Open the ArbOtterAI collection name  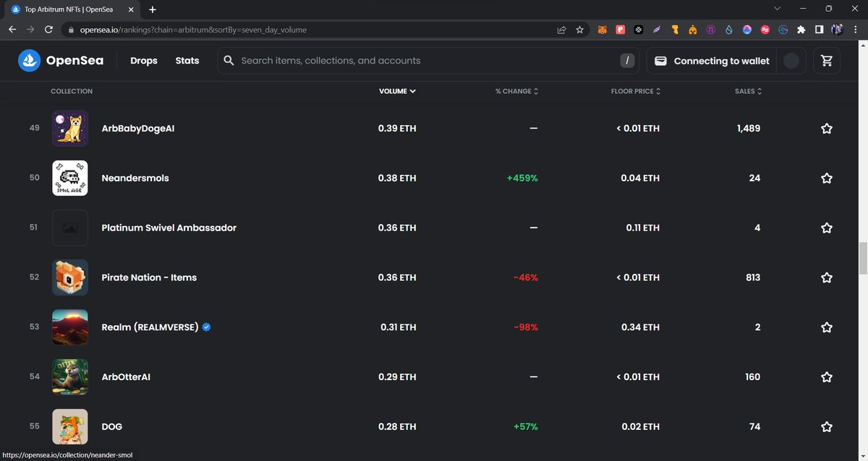point(126,377)
